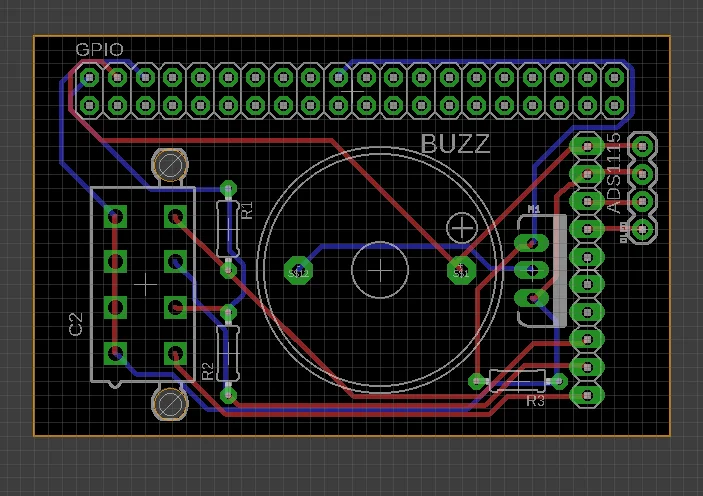
Task: Click the topmost pin of the ADS1115 ten-pin header
Action: [587, 146]
